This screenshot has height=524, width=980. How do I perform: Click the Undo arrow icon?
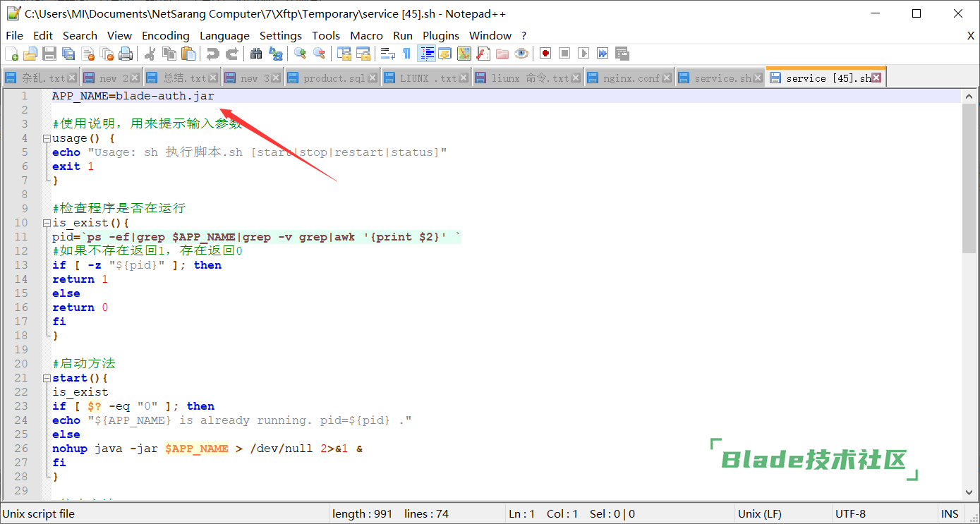click(212, 54)
